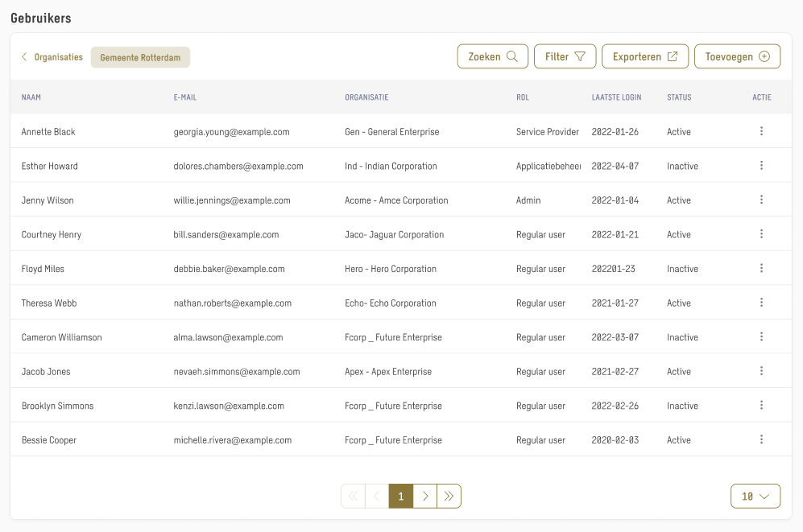Select page 1 in pagination
The height and width of the screenshot is (532, 803).
click(x=401, y=497)
